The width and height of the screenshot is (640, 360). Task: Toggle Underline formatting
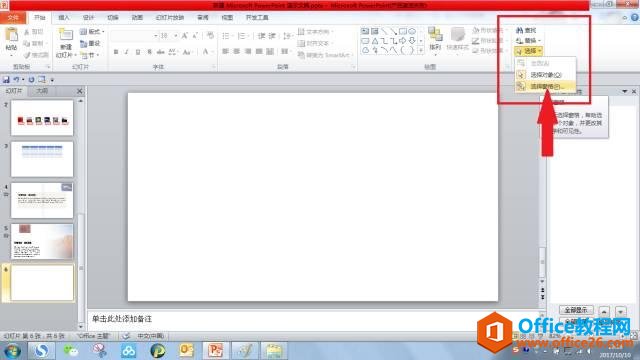click(x=138, y=52)
